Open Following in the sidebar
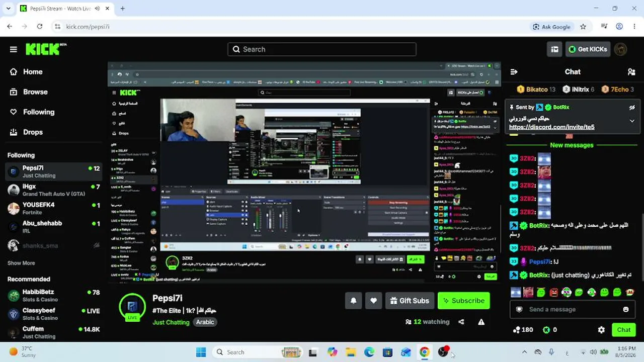Screen dimensions: 644x362 pyautogui.click(x=39, y=112)
